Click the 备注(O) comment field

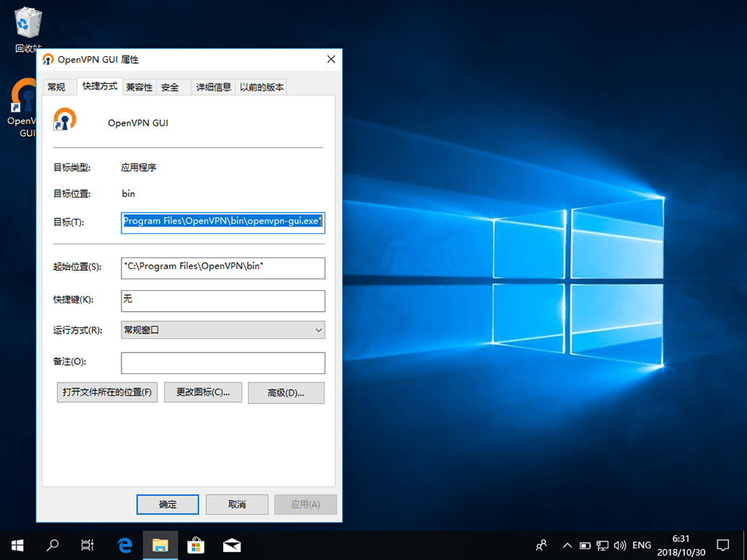coord(223,363)
